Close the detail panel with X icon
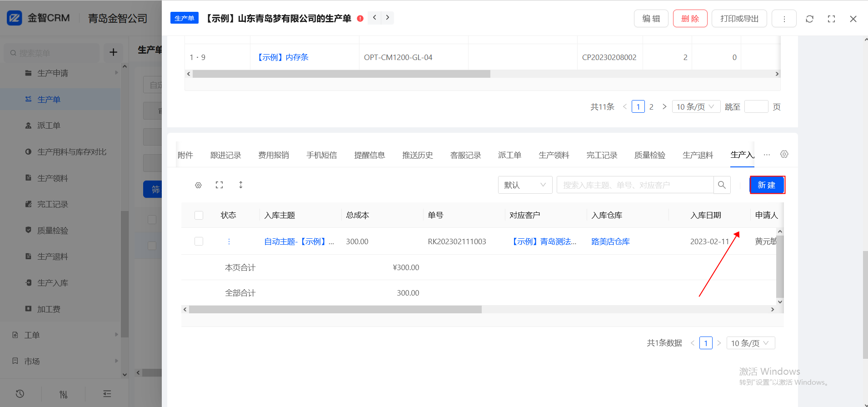 (853, 19)
